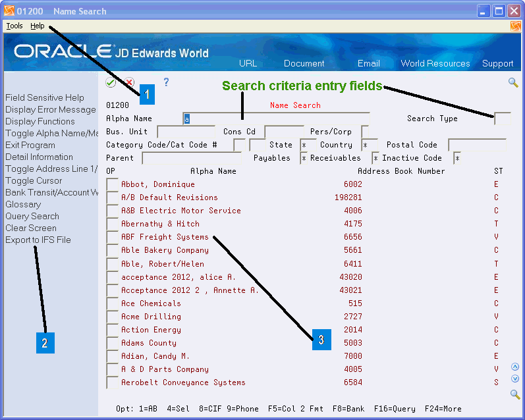
Task: Click the A&B Electric Motor Service name
Action: pyautogui.click(x=180, y=211)
